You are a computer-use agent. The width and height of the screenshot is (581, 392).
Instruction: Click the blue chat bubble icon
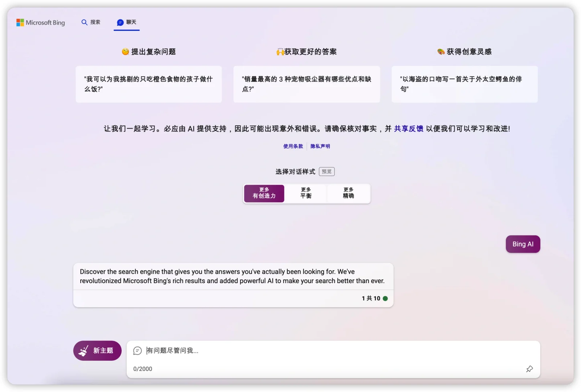point(120,23)
